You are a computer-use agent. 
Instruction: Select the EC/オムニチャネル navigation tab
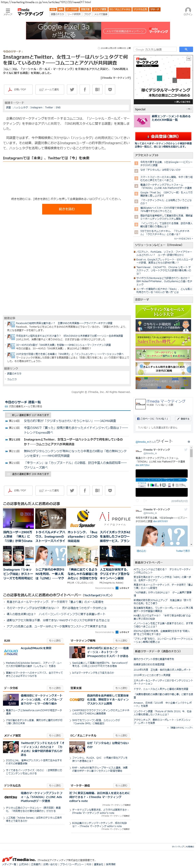click(120, 9)
